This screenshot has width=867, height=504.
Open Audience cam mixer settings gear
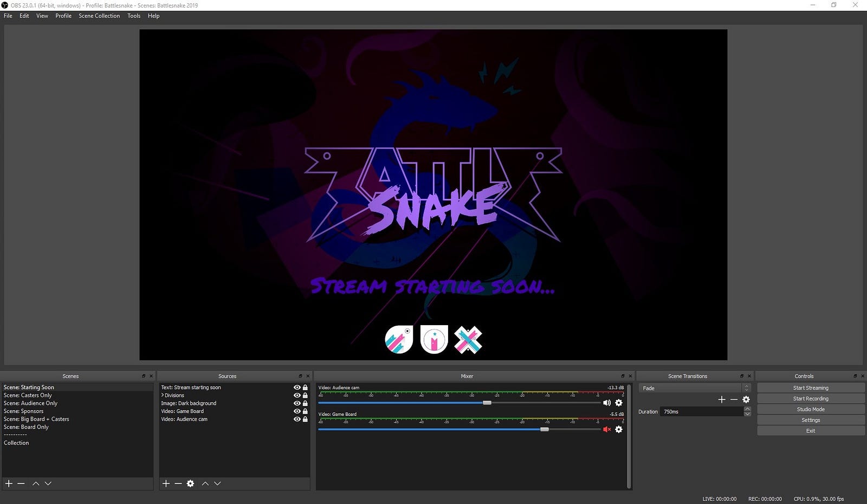click(619, 403)
